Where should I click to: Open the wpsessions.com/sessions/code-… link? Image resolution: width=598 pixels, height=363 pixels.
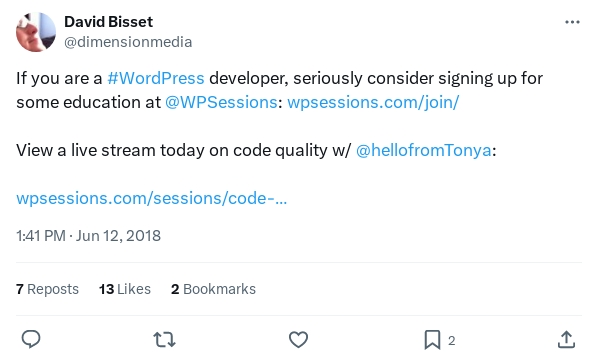[151, 198]
